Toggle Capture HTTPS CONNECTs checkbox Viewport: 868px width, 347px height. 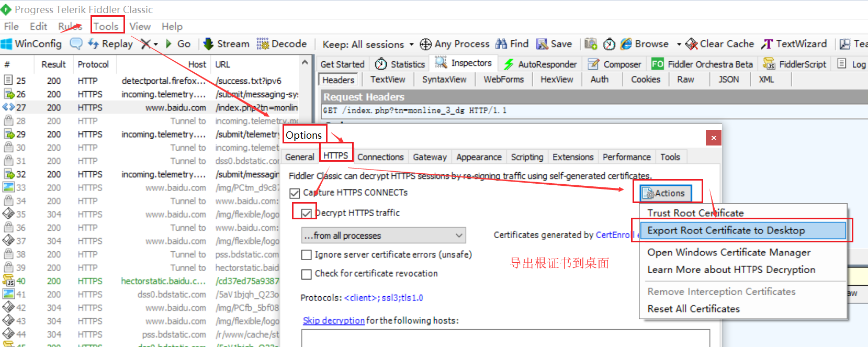(x=295, y=193)
